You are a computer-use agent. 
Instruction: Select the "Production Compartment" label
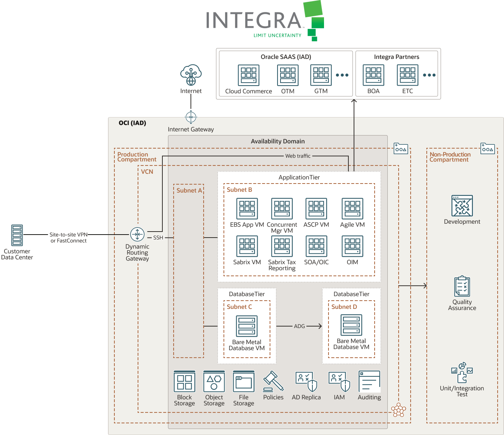137,157
